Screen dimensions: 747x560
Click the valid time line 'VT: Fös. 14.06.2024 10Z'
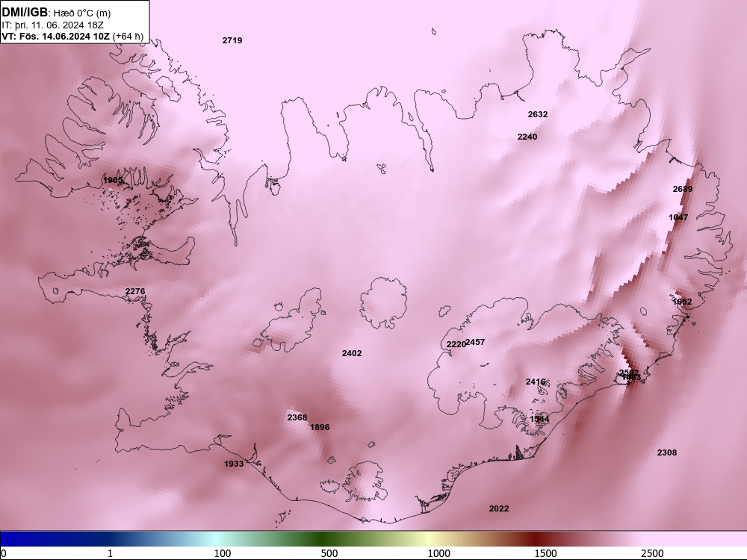(56, 36)
